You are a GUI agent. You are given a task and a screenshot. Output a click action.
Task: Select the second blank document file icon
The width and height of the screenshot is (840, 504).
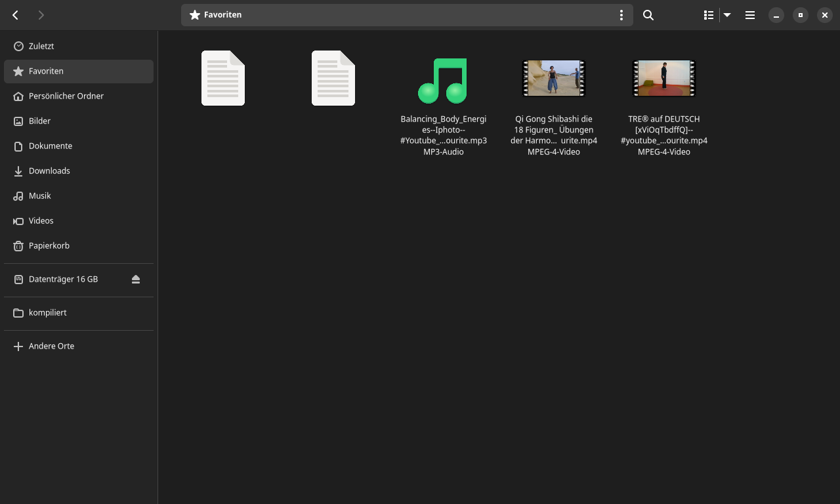click(333, 78)
